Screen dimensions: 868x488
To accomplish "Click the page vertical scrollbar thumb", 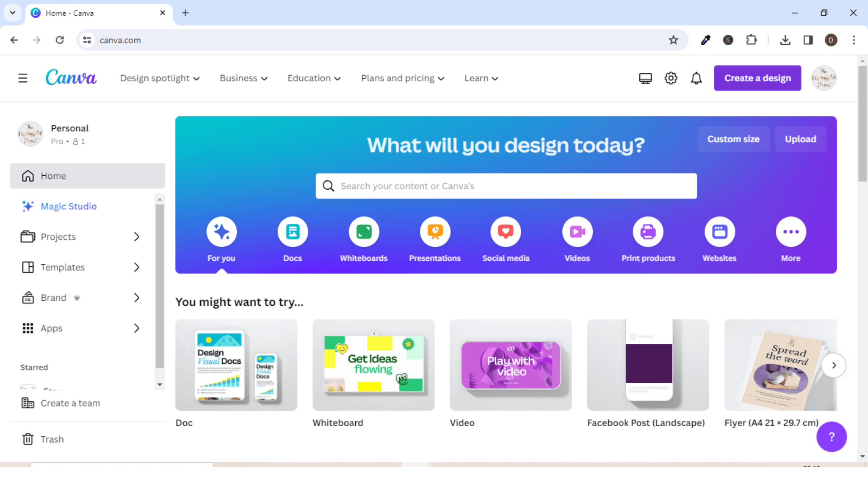I will 863,123.
